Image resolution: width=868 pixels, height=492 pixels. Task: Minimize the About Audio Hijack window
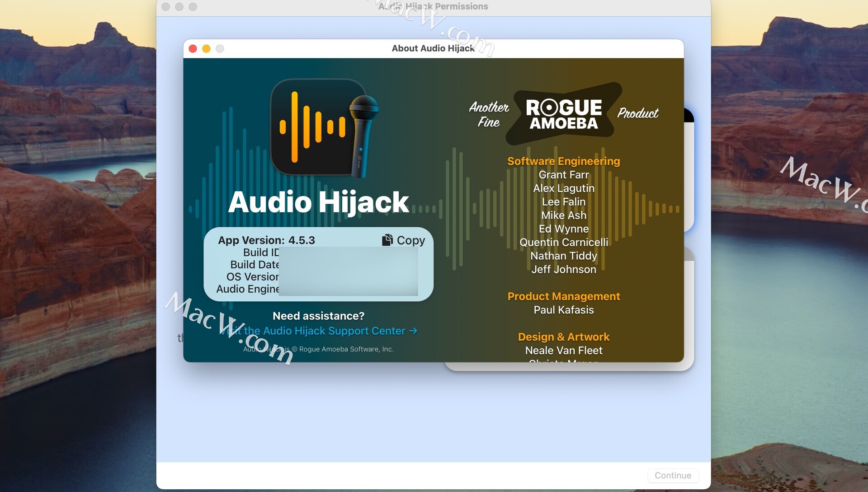206,49
